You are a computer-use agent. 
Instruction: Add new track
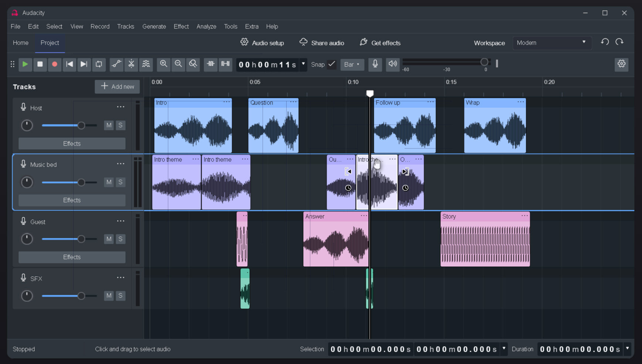[117, 86]
